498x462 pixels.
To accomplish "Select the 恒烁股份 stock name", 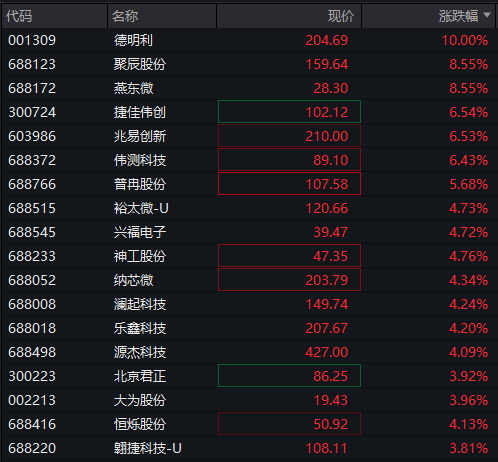I will (x=140, y=424).
